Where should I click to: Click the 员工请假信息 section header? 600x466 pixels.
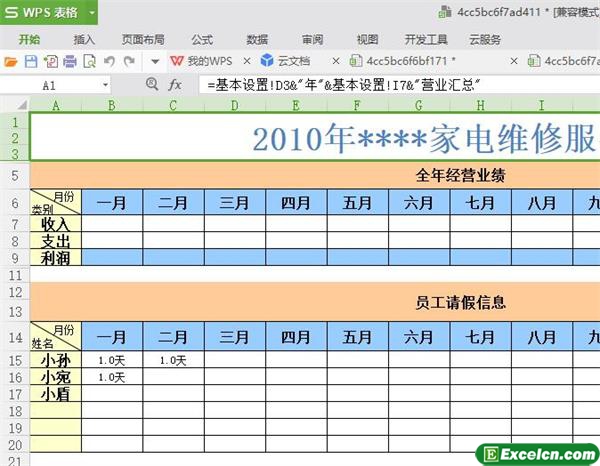460,303
